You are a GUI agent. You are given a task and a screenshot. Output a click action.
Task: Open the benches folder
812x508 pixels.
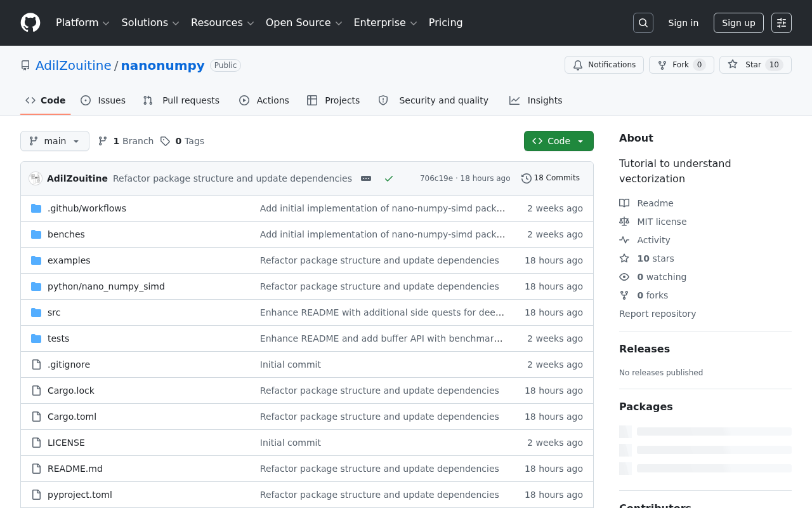pyautogui.click(x=66, y=234)
